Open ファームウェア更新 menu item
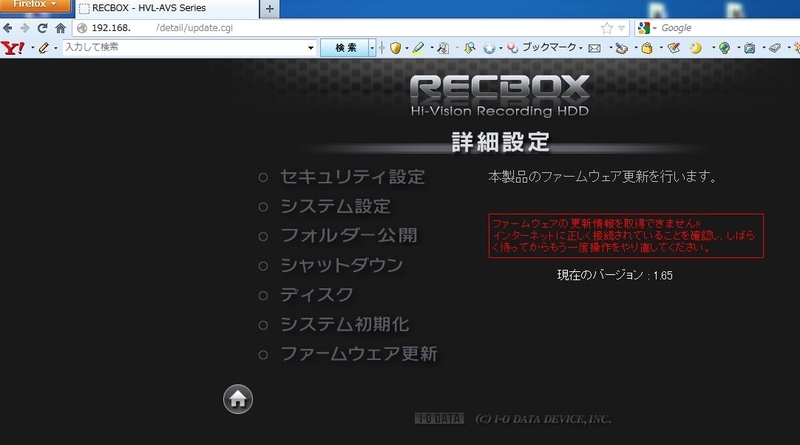 [x=359, y=354]
